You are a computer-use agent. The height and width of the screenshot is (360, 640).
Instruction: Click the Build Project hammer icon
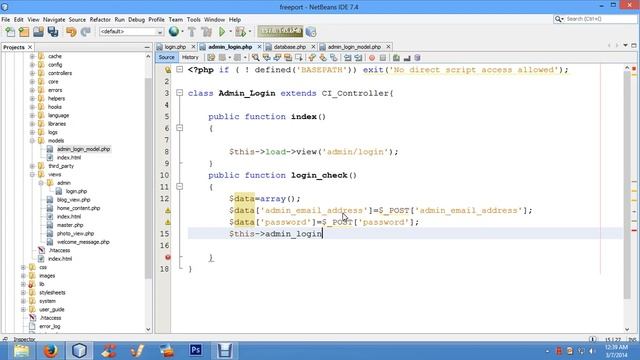(x=192, y=32)
